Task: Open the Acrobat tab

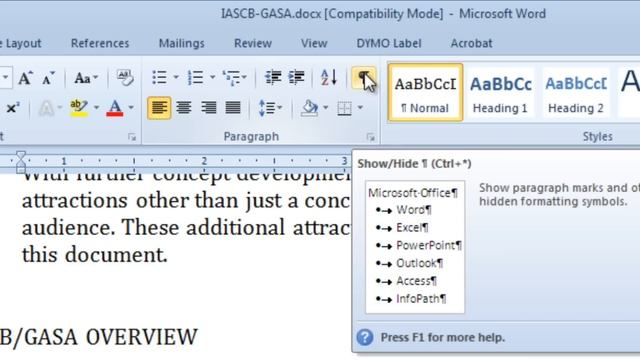Action: [x=471, y=43]
